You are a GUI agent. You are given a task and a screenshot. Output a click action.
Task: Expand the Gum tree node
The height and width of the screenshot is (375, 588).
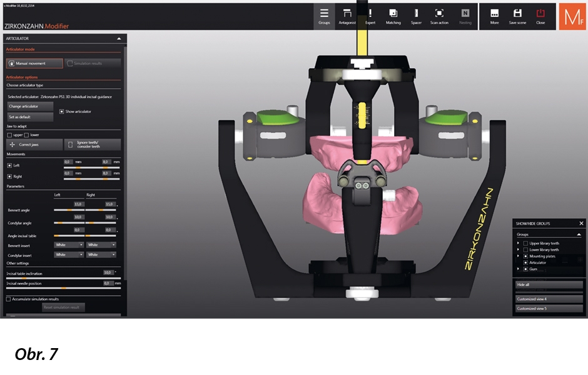tap(518, 269)
